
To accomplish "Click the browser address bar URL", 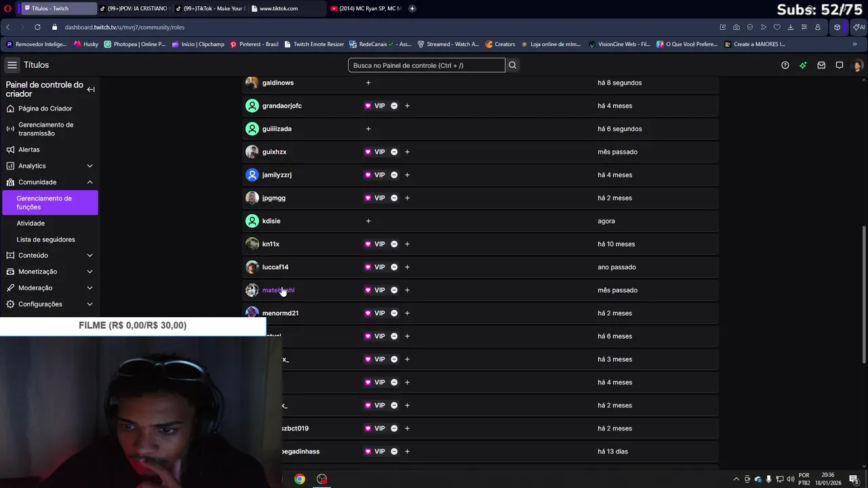I will point(125,27).
